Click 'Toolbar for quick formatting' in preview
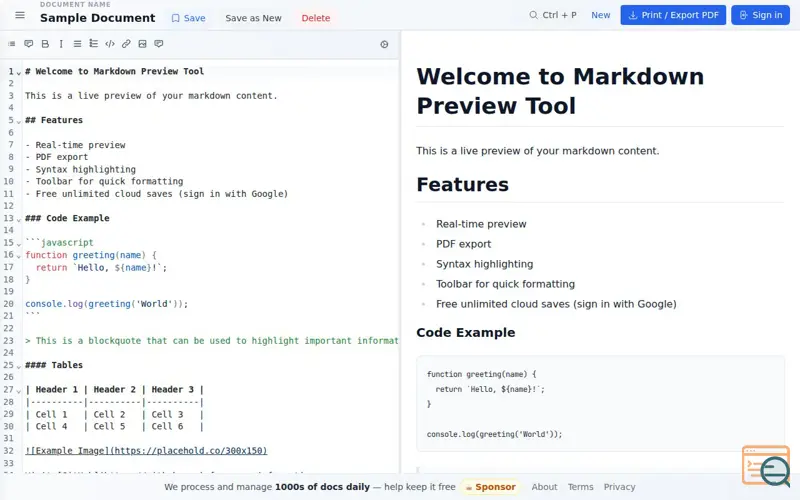Viewport: 800px width, 500px height. pyautogui.click(x=505, y=284)
